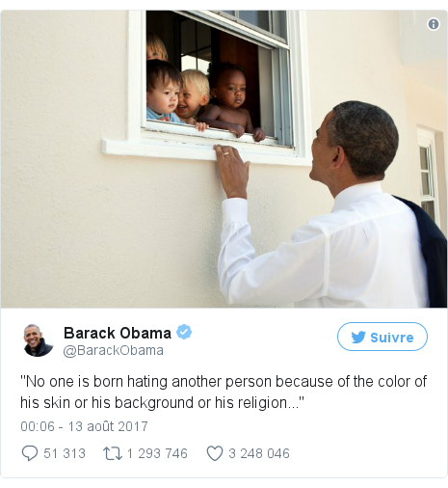Click the 51 313 replies count
This screenshot has height=488, width=448.
[65, 453]
